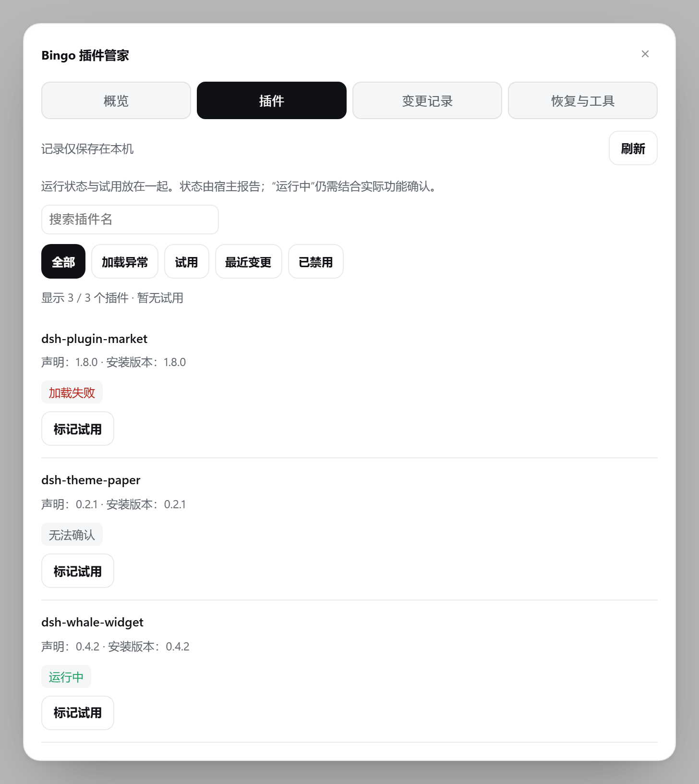Image resolution: width=699 pixels, height=784 pixels.
Task: Close the Bingo 插件管家 dialog
Action: coord(645,54)
